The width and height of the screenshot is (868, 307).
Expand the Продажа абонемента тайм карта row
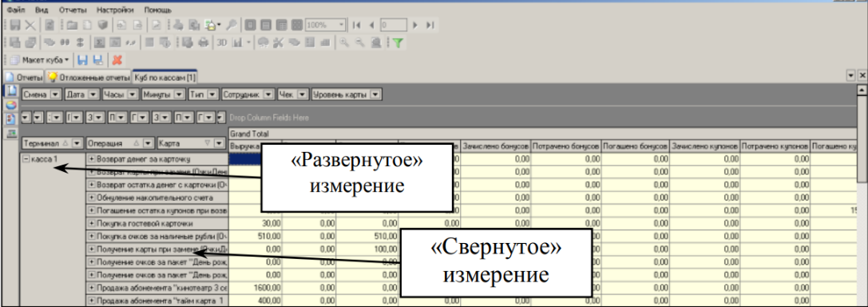91,301
